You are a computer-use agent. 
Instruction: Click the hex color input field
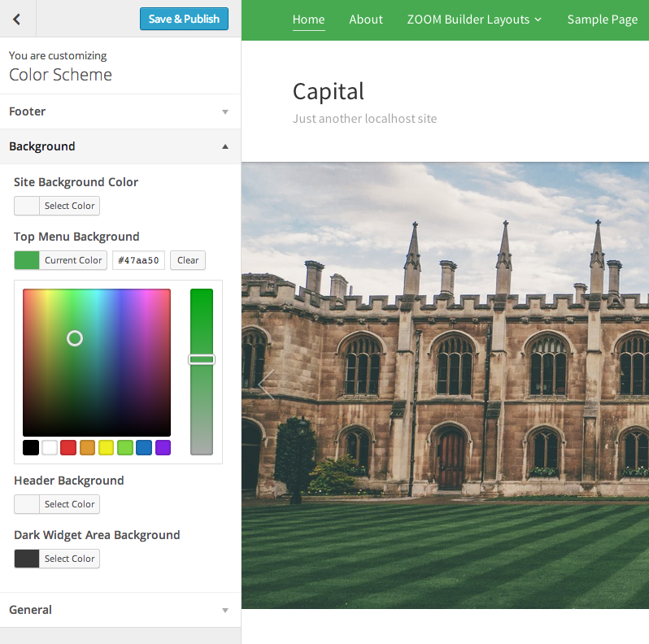point(138,260)
